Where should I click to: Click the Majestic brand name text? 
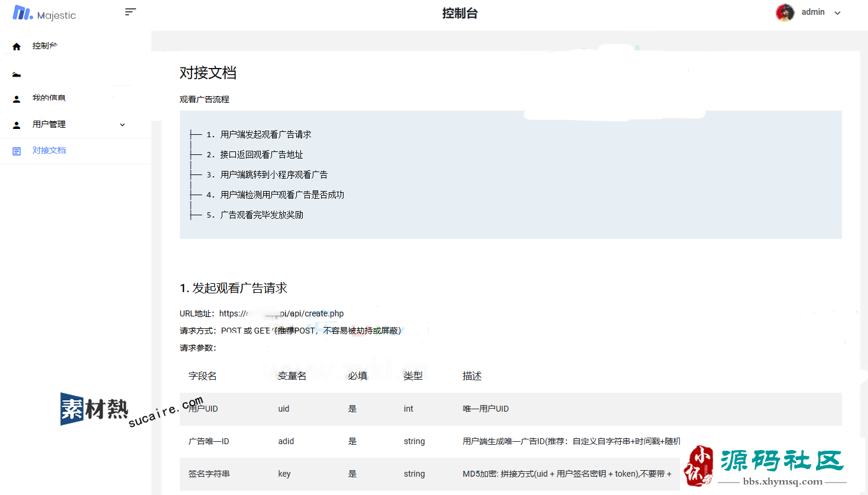(x=56, y=15)
